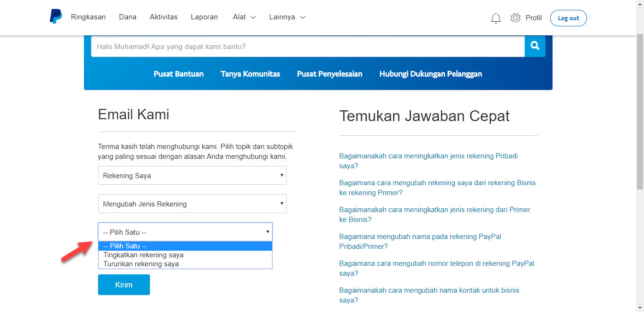Click the settings gear icon
The image size is (644, 312).
515,17
